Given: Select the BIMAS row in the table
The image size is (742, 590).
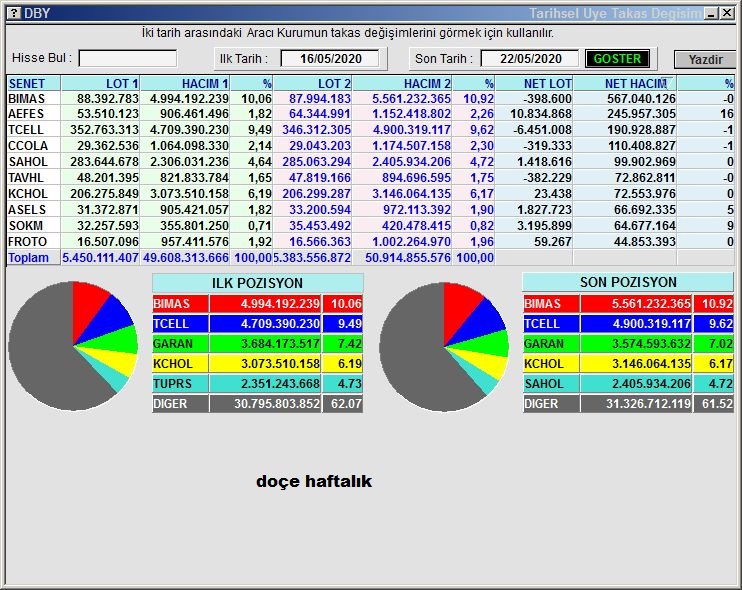Looking at the screenshot, I should click(x=371, y=98).
